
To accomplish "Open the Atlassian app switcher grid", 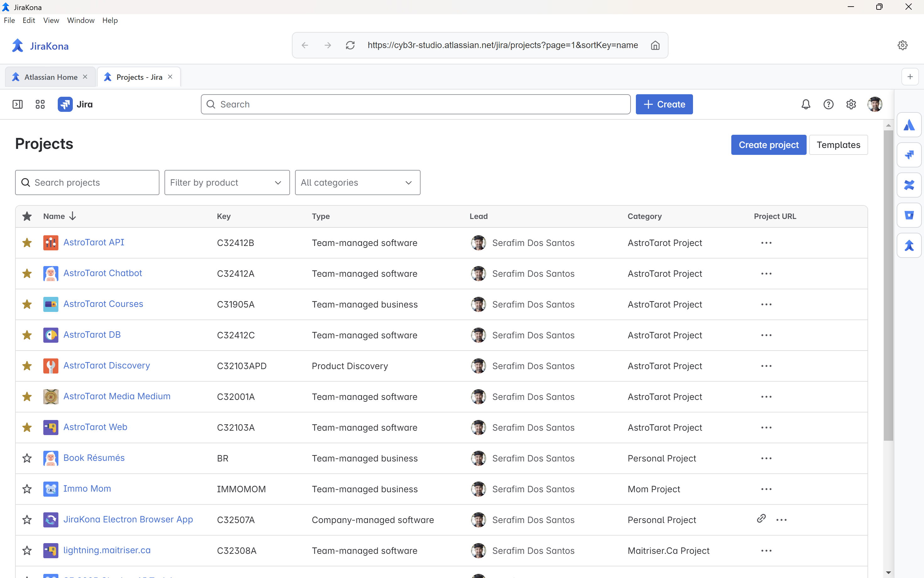I will (40, 104).
